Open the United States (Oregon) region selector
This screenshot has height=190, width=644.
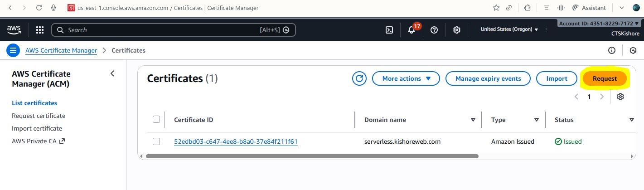[x=509, y=29]
